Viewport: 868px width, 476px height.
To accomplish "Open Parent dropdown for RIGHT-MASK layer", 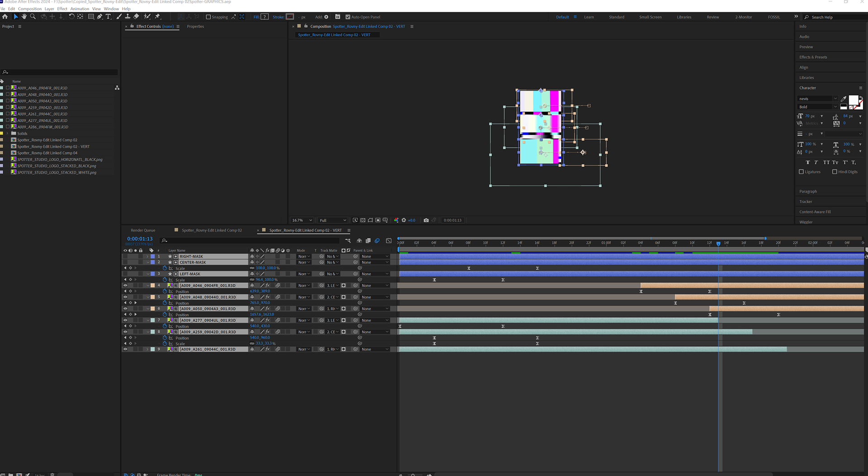I will click(x=375, y=257).
